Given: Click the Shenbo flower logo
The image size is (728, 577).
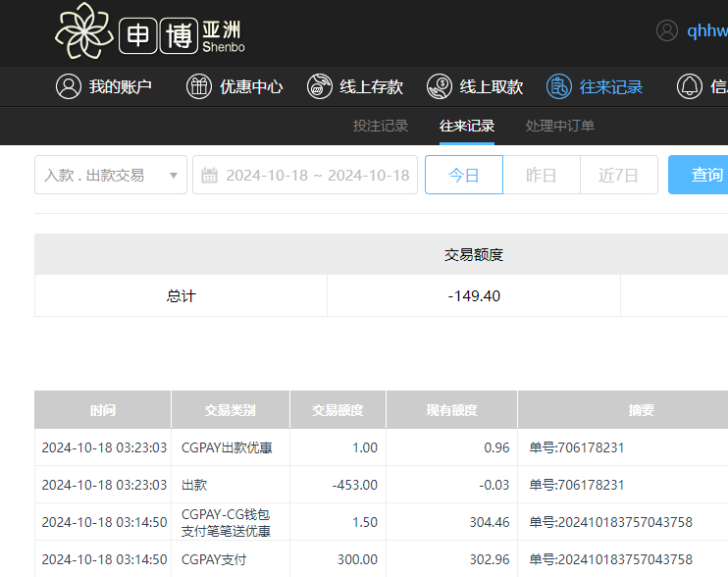Looking at the screenshot, I should click(85, 30).
